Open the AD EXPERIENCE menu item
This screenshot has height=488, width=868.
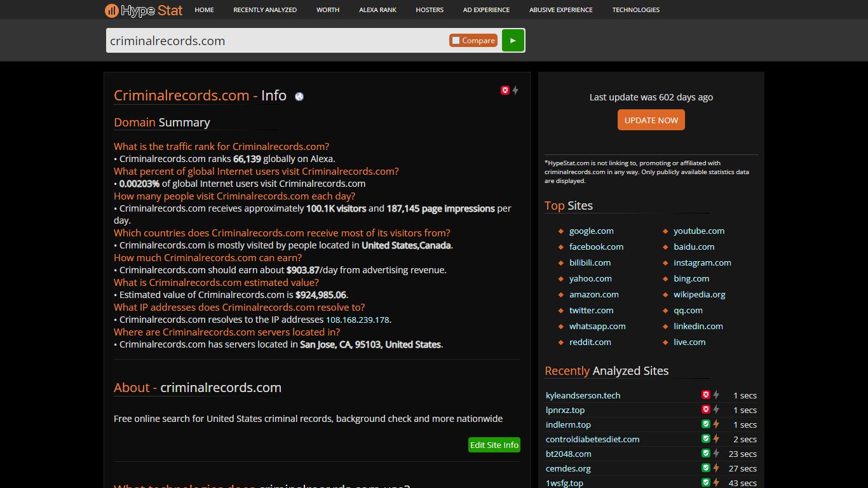[x=486, y=10]
